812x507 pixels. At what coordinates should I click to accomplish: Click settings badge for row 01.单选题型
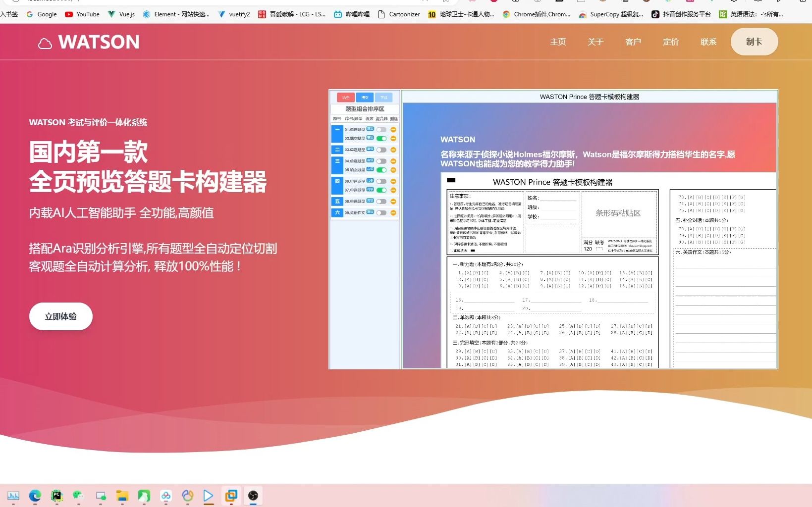click(x=370, y=129)
